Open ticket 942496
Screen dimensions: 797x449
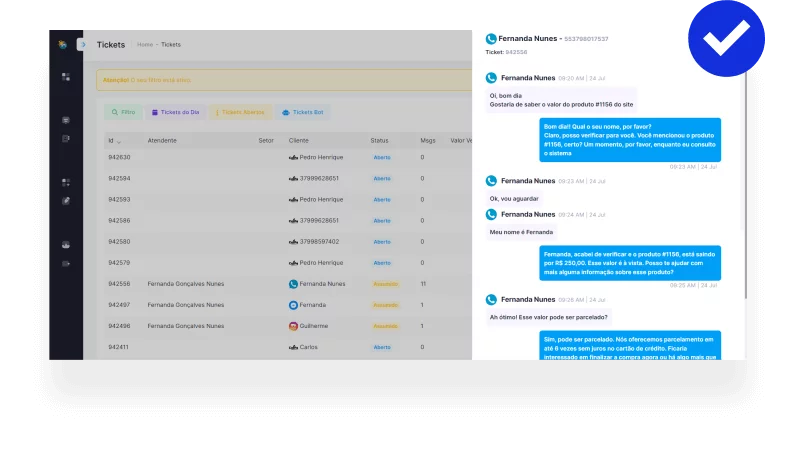coord(119,326)
